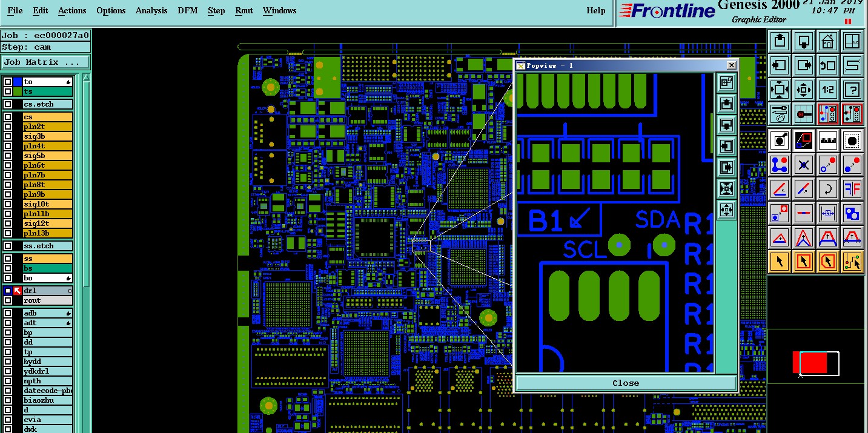Select the pln13b layer name
This screenshot has height=433, width=868.
coord(48,233)
